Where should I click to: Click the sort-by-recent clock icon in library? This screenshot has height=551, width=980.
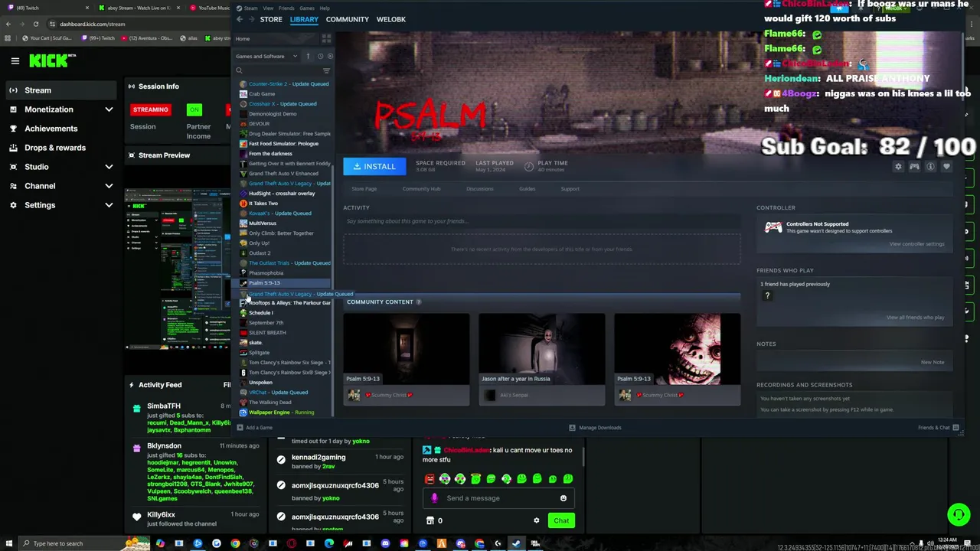point(320,56)
